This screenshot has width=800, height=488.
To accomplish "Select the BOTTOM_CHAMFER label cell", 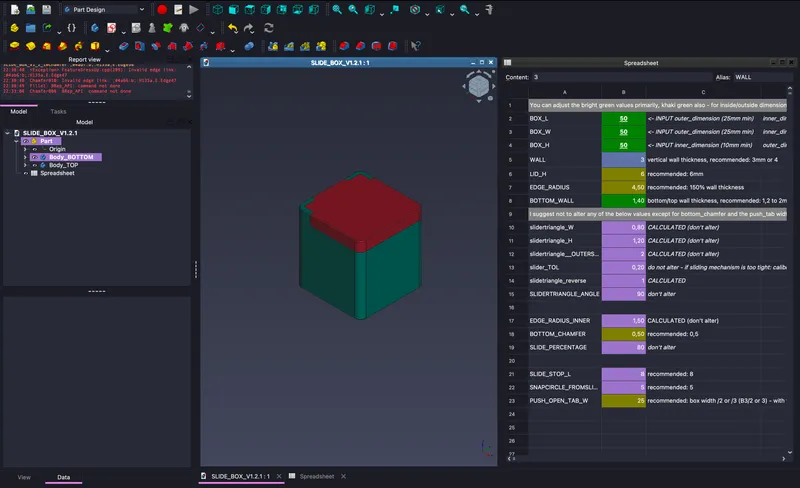I will [565, 334].
